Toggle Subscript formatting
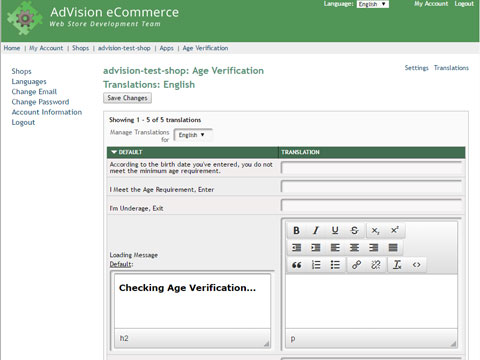The width and height of the screenshot is (480, 360). click(375, 230)
